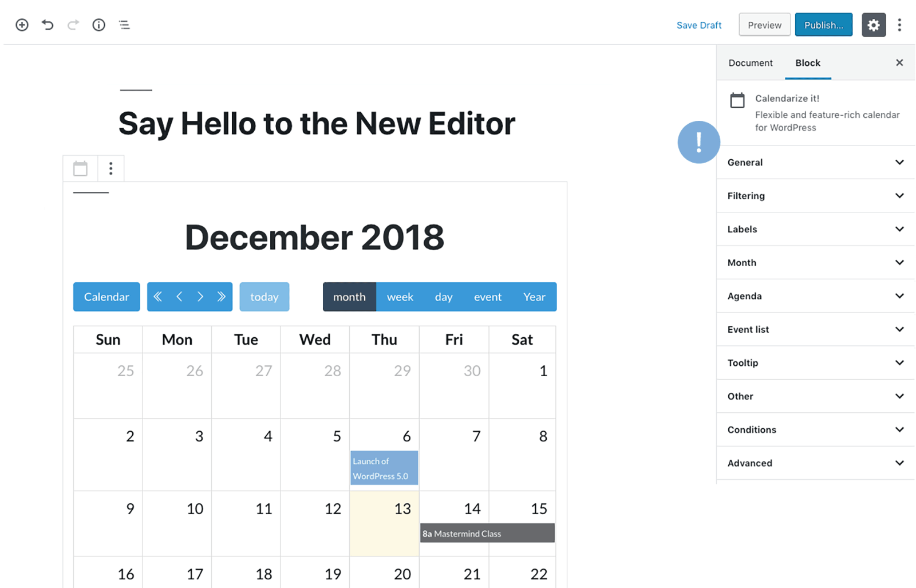Screen dimensions: 916x588
Task: Open the content structure info icon
Action: click(x=98, y=25)
